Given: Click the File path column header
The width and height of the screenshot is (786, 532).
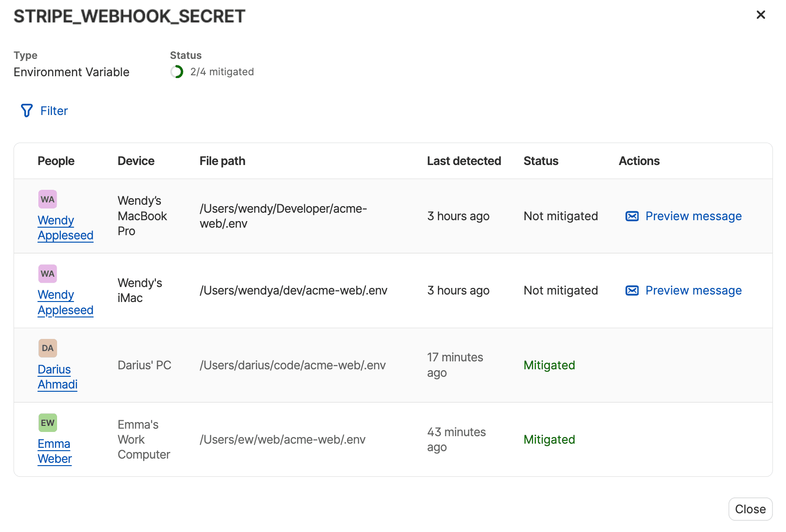Looking at the screenshot, I should [223, 161].
